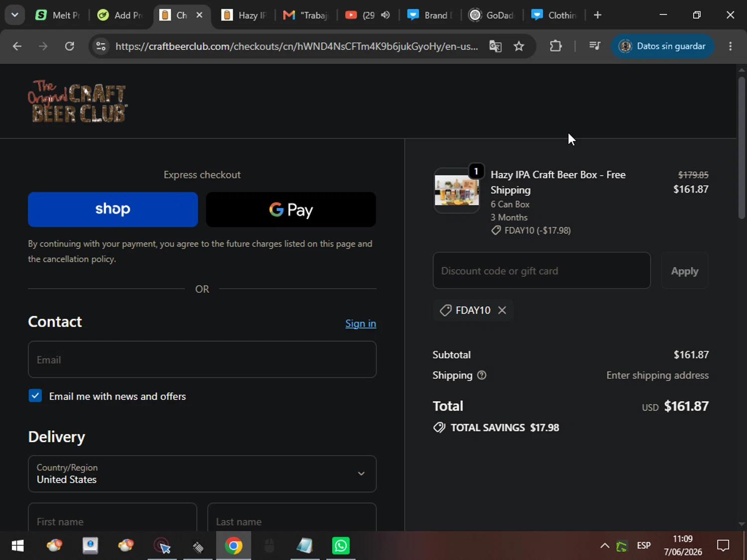
Task: Click the forward navigation arrow
Action: [43, 46]
